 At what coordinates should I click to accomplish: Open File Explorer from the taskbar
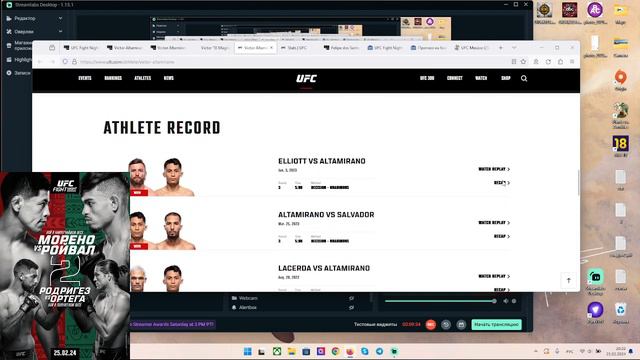(291, 351)
